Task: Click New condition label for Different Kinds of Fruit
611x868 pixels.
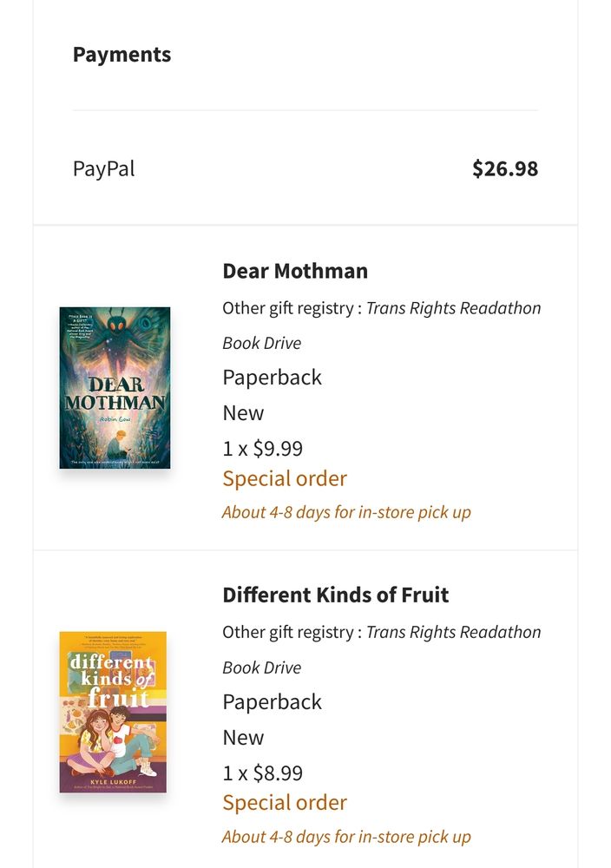Action: pyautogui.click(x=243, y=737)
